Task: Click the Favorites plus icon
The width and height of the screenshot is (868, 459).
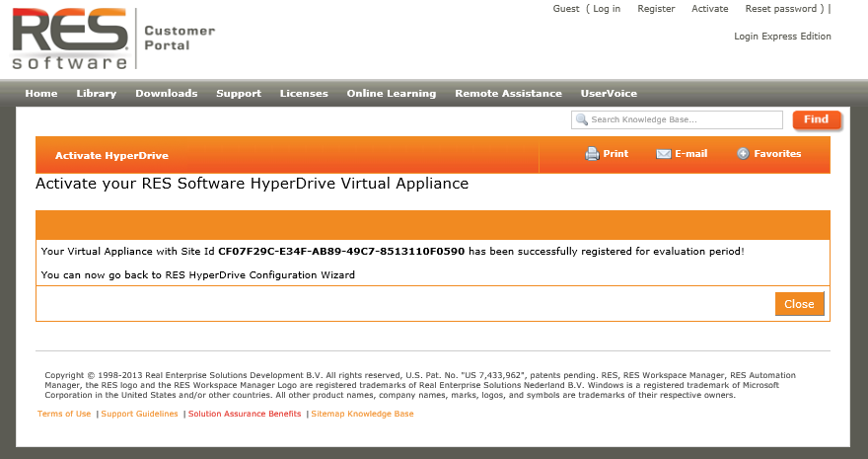Action: (x=743, y=154)
